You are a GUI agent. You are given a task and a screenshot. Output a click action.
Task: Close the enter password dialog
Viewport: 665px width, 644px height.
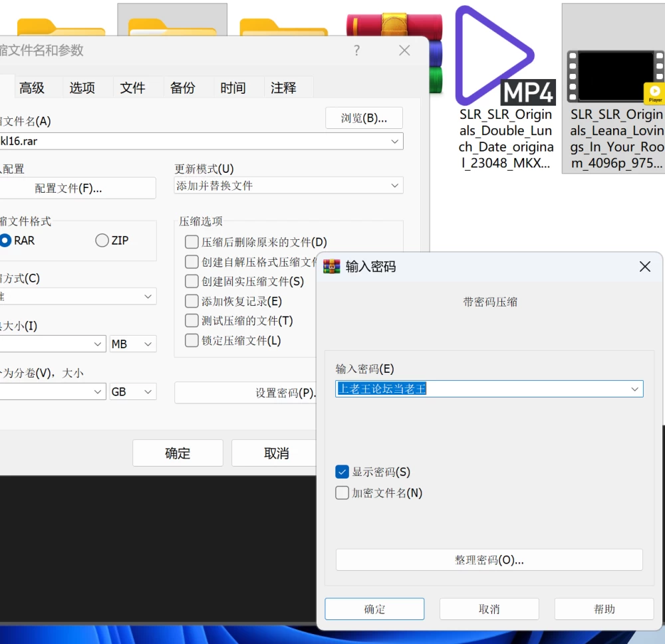(x=644, y=267)
